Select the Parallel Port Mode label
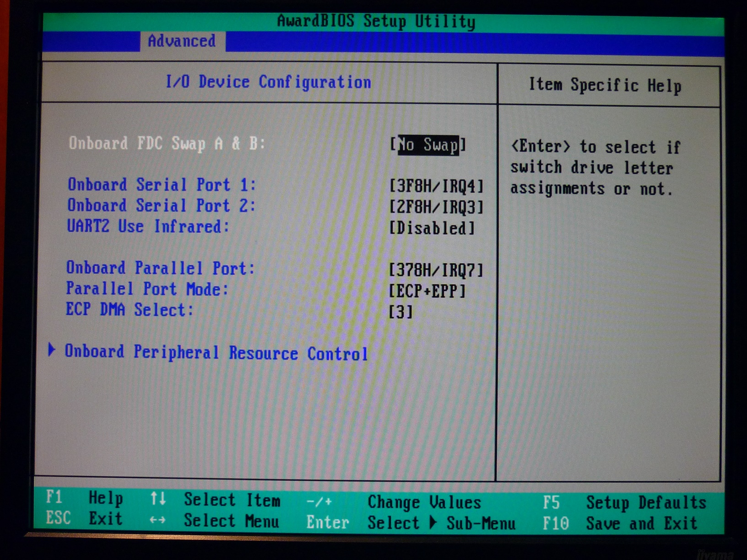Image resolution: width=747 pixels, height=560 pixels. pos(147,289)
